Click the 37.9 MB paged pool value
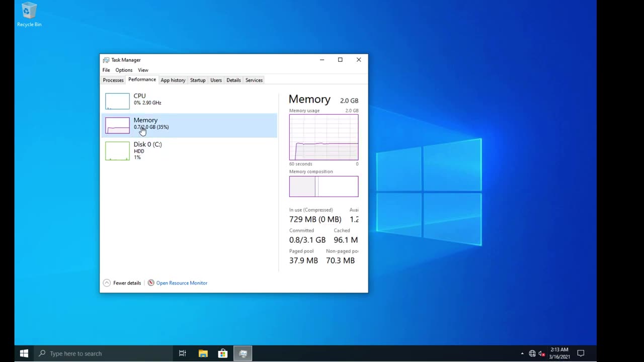Screen dimensions: 644x362 (x=303, y=260)
